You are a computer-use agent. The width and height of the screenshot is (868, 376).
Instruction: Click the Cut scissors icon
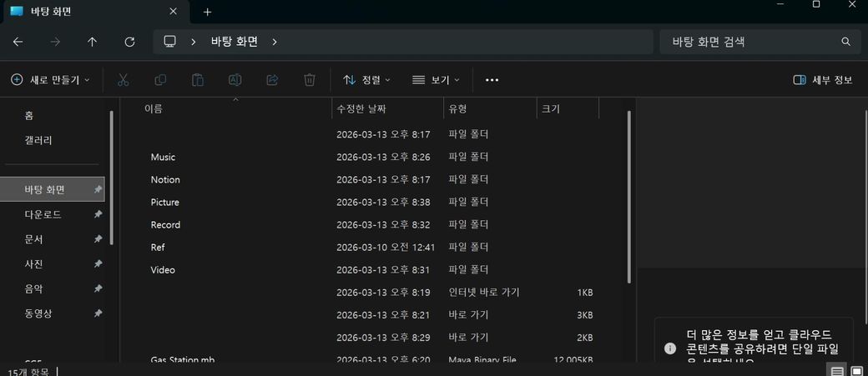click(123, 80)
